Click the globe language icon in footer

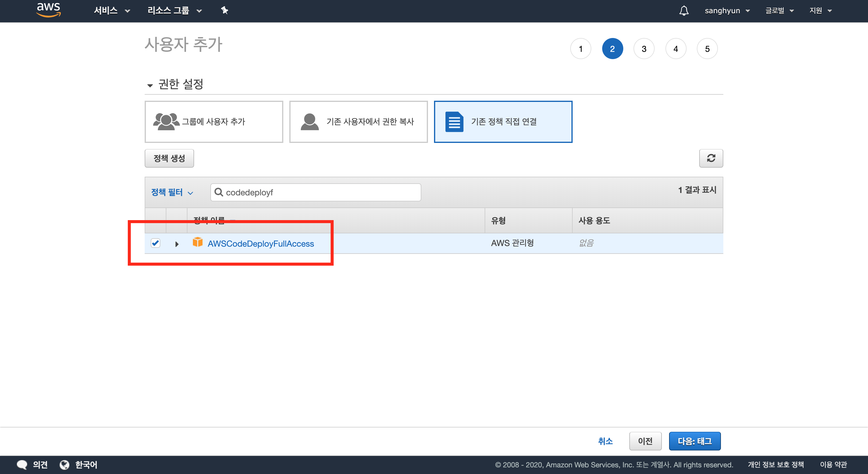coord(64,465)
